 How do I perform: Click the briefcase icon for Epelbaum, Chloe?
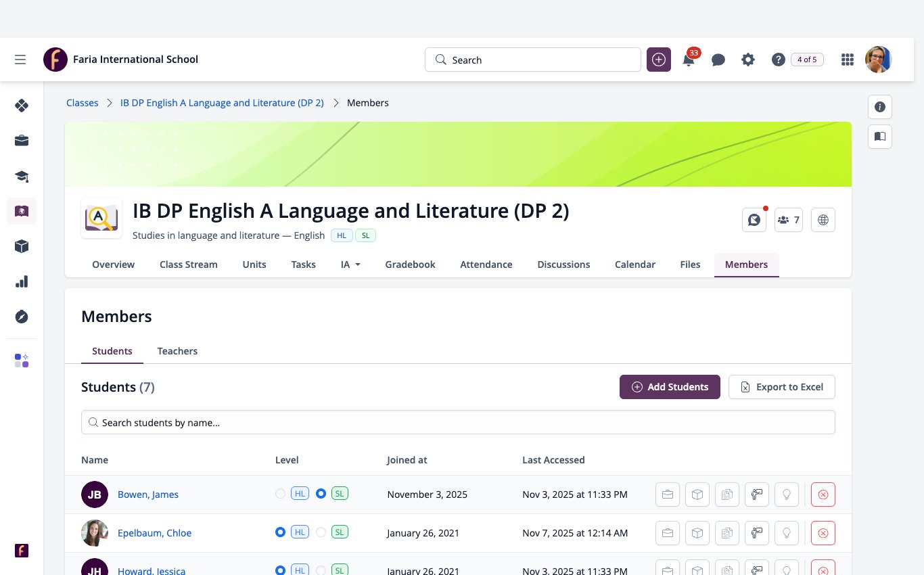pos(668,533)
